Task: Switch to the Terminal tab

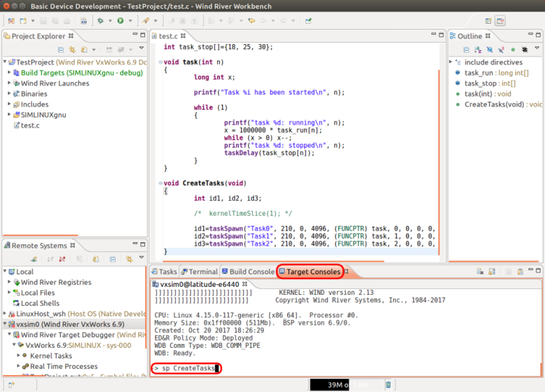Action: tap(199, 272)
